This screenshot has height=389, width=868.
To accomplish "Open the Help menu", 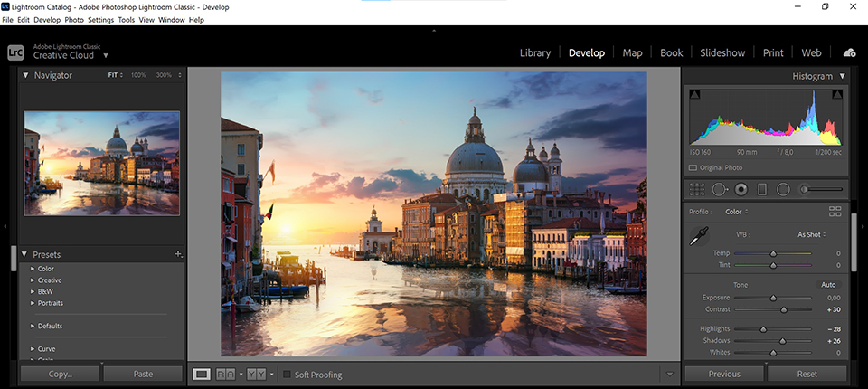I will point(196,20).
